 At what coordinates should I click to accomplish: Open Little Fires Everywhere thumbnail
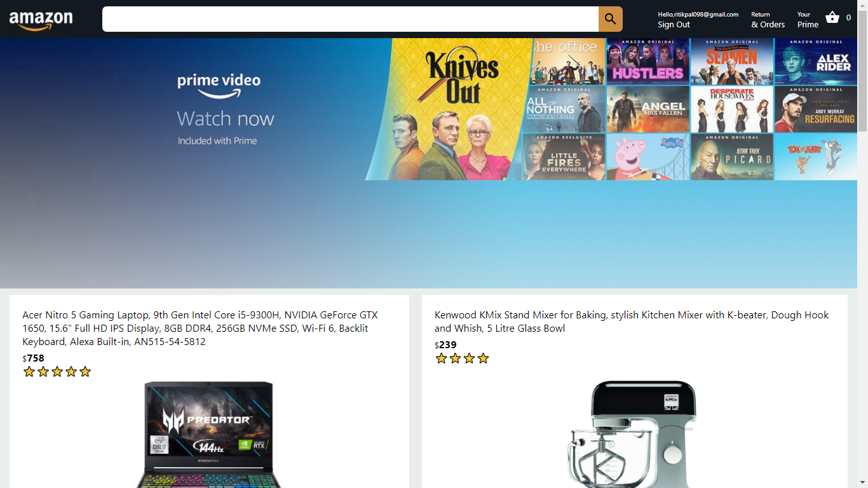(x=563, y=157)
